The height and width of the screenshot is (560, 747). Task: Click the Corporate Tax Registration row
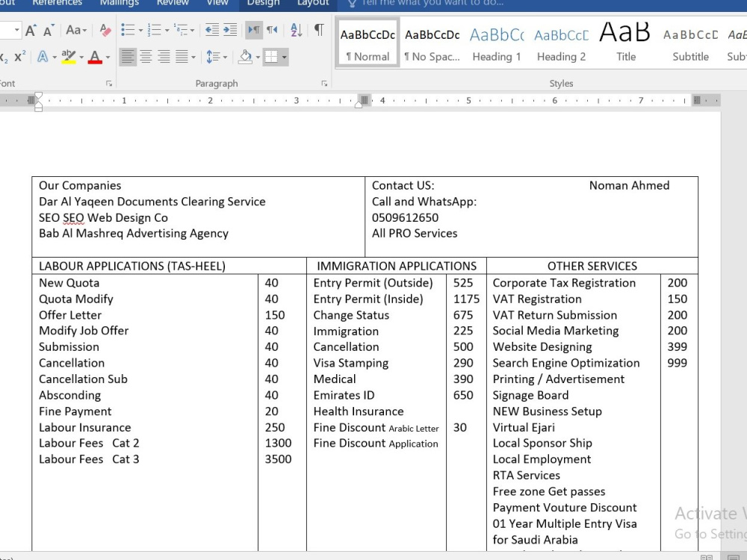coord(563,283)
